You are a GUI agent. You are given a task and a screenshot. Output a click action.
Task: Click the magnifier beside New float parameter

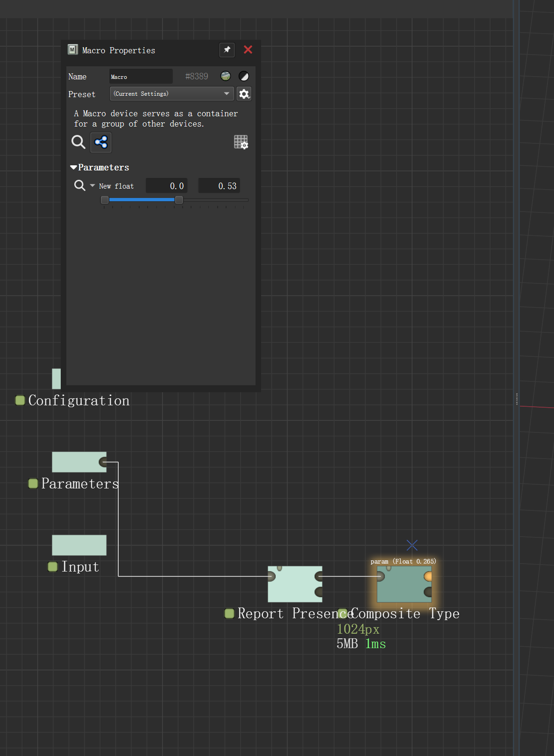tap(80, 186)
